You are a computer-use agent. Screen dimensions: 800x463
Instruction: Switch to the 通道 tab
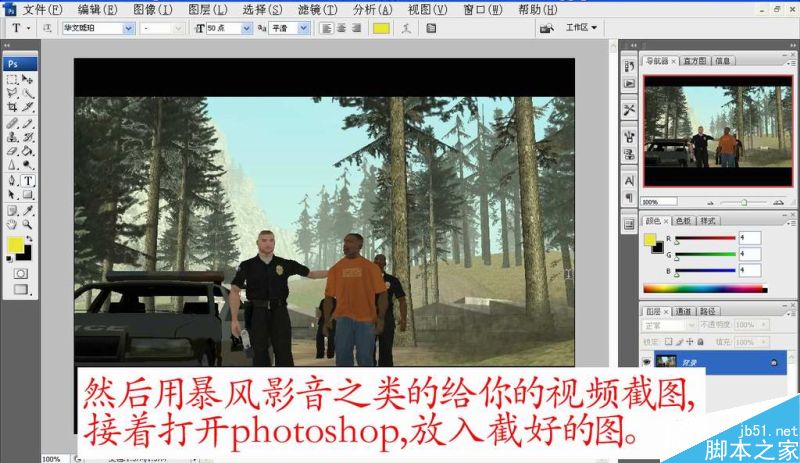683,311
